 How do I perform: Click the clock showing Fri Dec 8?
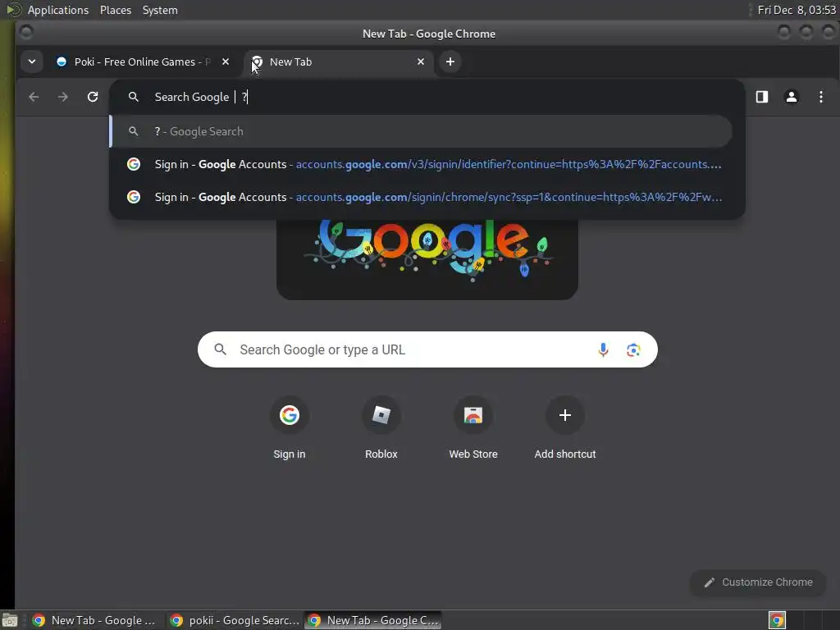point(797,10)
